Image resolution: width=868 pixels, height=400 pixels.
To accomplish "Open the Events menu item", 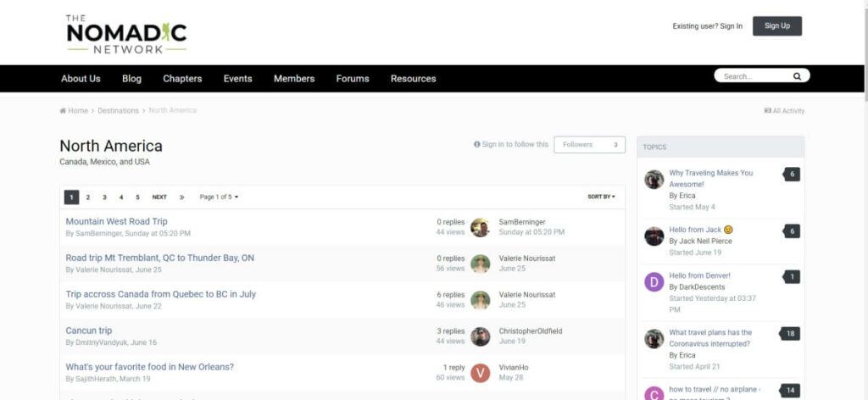I will (238, 79).
